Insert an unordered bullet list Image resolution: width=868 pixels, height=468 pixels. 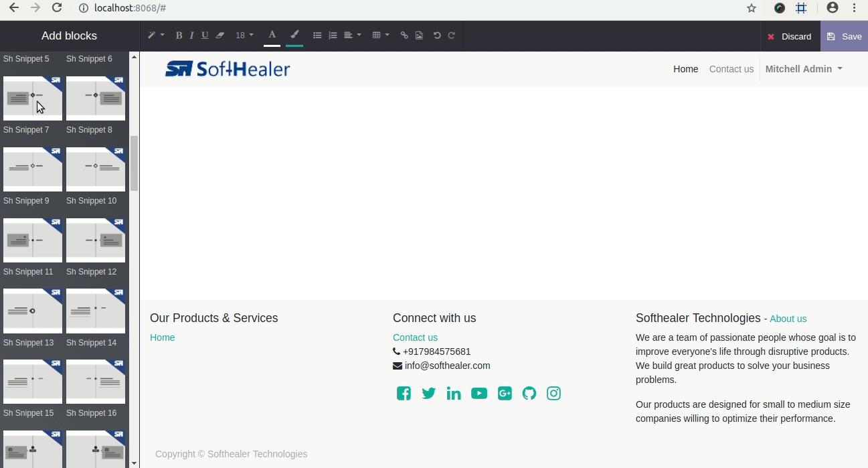[x=317, y=35]
